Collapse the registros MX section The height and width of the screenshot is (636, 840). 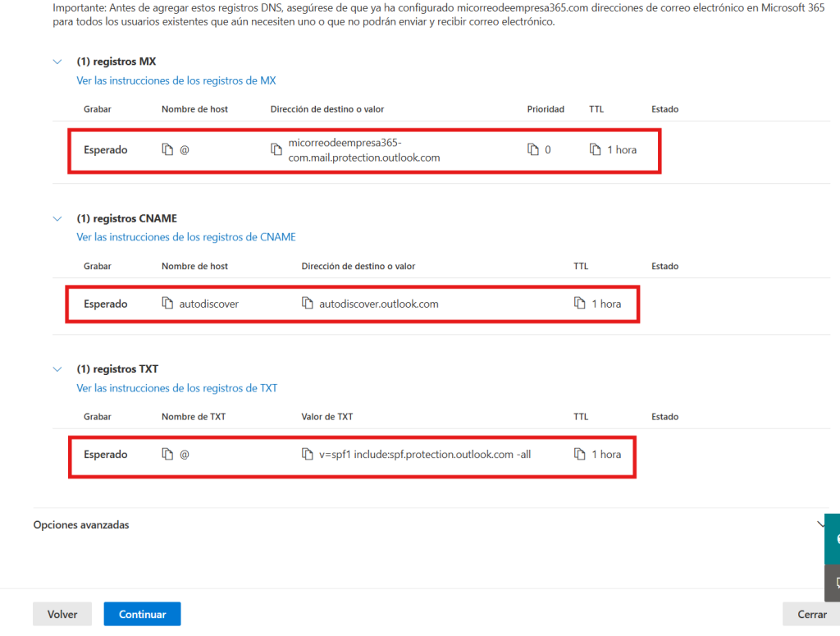[x=57, y=62]
